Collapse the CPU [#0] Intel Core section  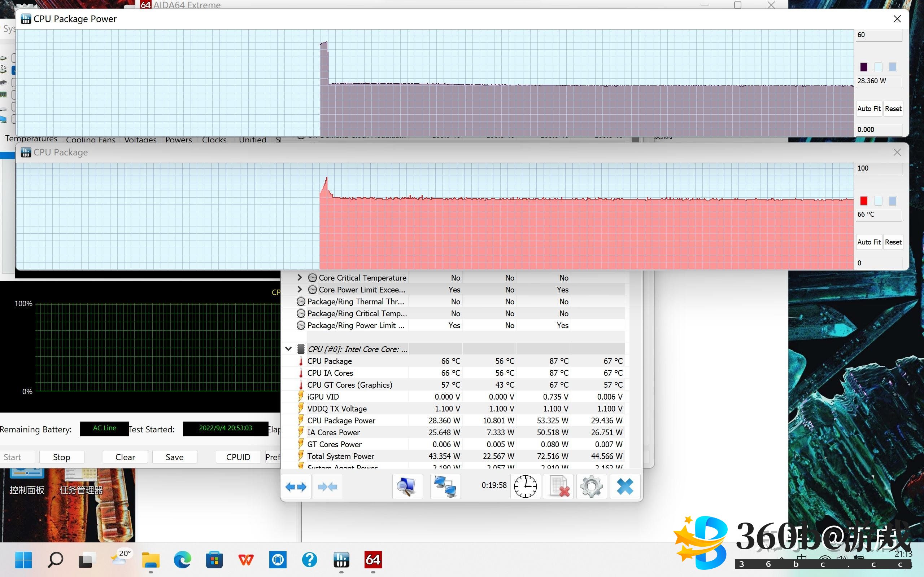tap(288, 349)
